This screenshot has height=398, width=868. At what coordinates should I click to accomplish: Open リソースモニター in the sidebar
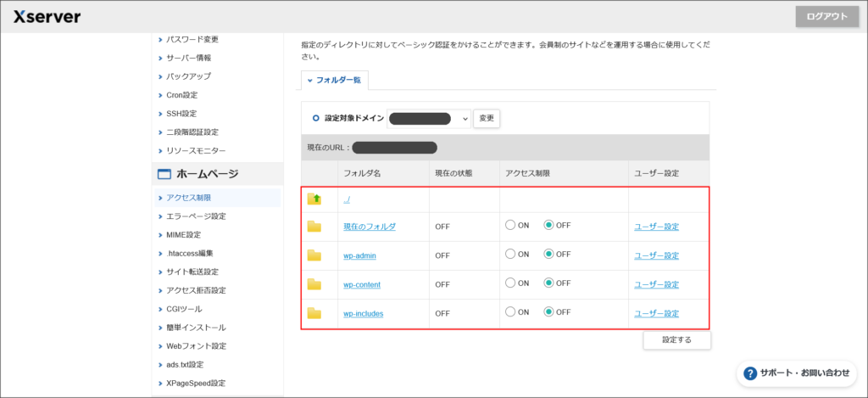coord(196,151)
